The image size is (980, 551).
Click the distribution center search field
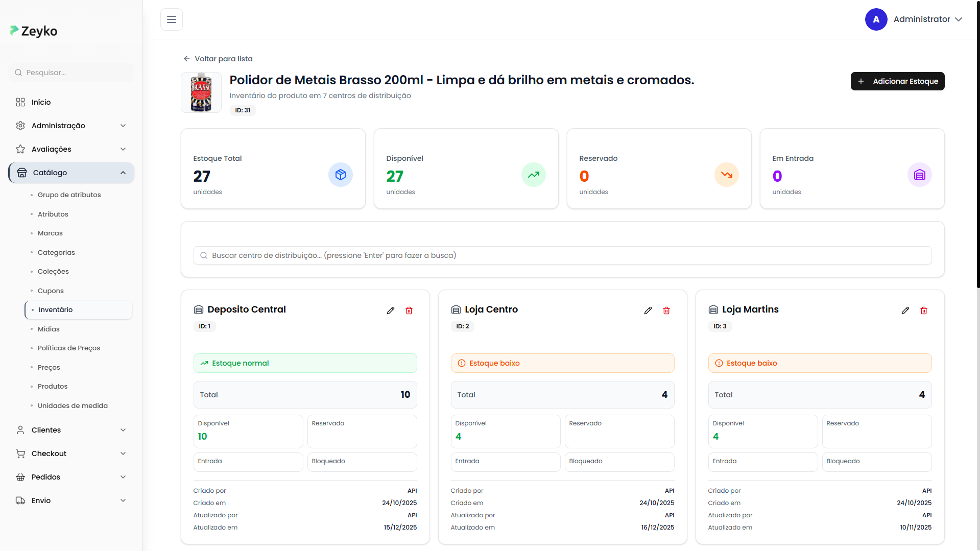click(x=562, y=255)
